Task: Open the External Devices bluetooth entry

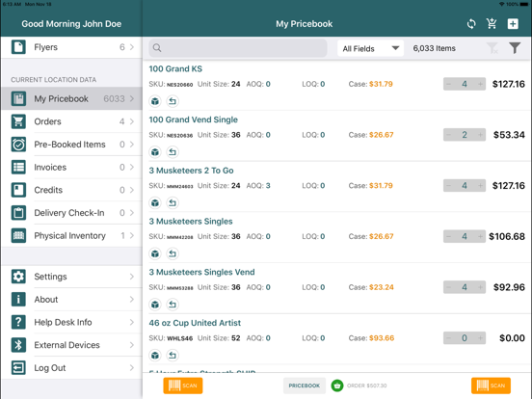Action: (71, 345)
